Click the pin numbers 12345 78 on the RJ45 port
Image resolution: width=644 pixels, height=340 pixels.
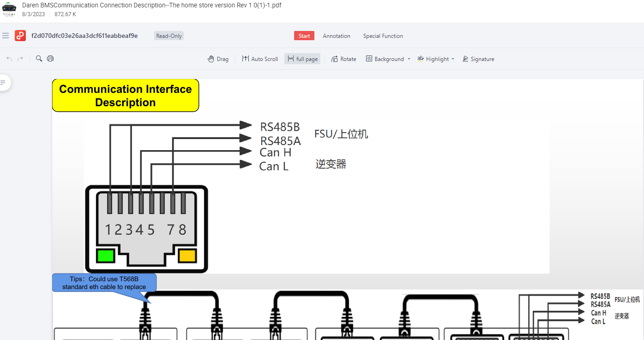(145, 229)
